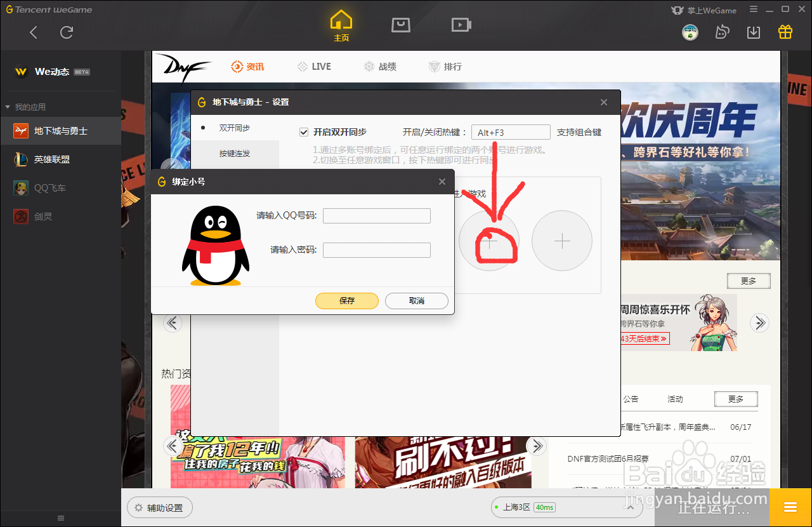Open the download manager icon
Image resolution: width=812 pixels, height=527 pixels.
754,32
